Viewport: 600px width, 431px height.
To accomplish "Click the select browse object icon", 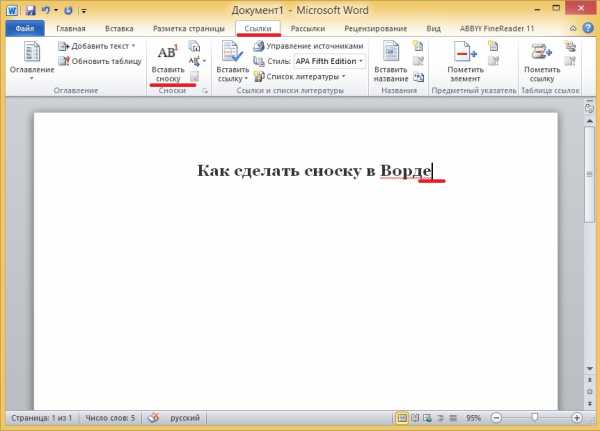I will (x=590, y=392).
